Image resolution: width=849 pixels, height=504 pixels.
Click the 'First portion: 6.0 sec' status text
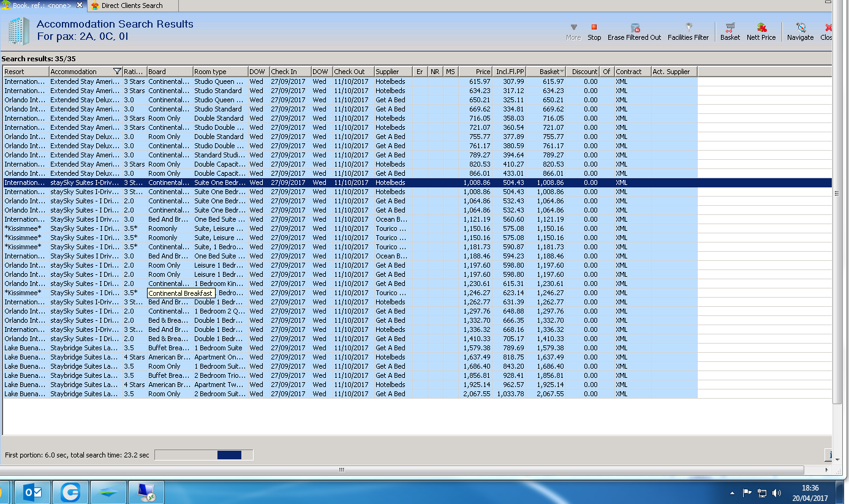(x=77, y=455)
